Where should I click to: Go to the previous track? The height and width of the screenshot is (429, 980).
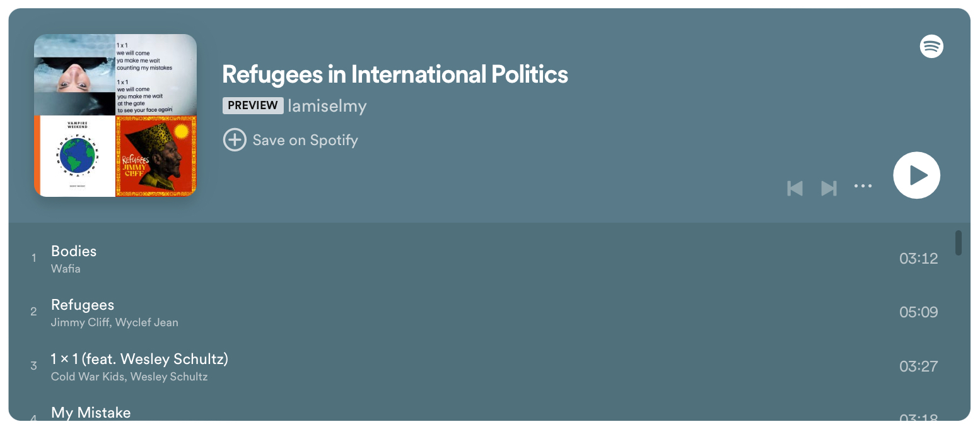coord(795,188)
